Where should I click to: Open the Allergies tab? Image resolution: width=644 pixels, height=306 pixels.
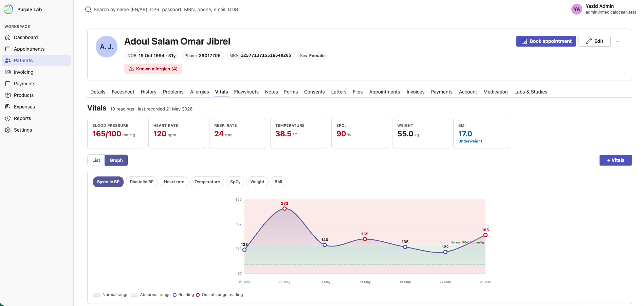(200, 92)
